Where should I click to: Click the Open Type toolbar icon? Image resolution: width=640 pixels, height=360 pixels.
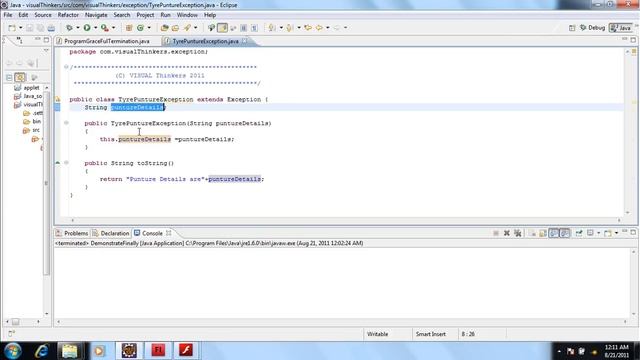tap(164, 28)
